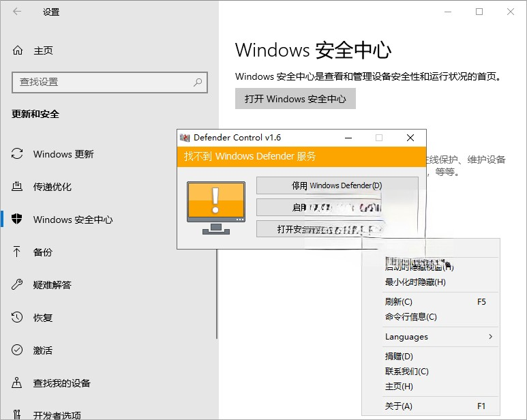Click 打开 Windows 安全中心 button
The image size is (527, 420).
tap(295, 99)
